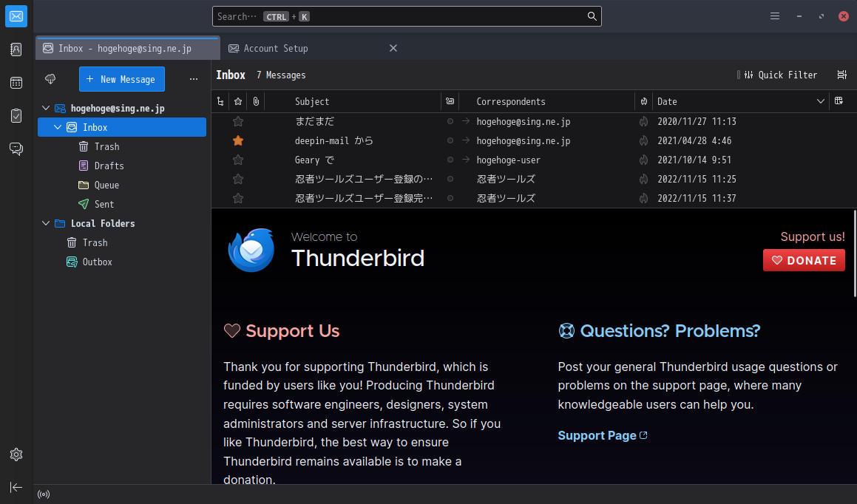The width and height of the screenshot is (857, 504).
Task: Open Settings gear icon
Action: (16, 454)
